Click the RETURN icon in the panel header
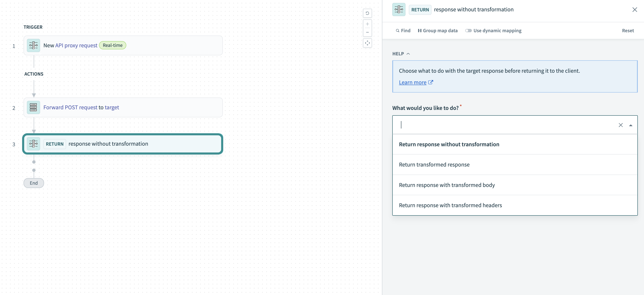 pyautogui.click(x=398, y=10)
